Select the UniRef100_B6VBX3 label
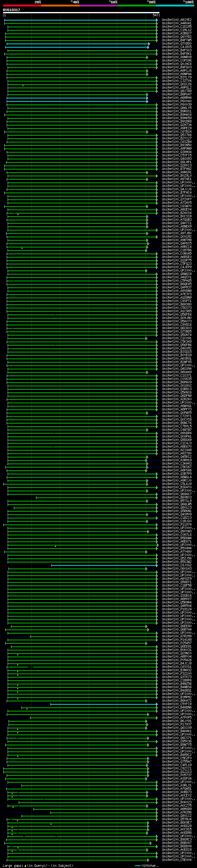This screenshot has width=197, height=868. pos(177,497)
